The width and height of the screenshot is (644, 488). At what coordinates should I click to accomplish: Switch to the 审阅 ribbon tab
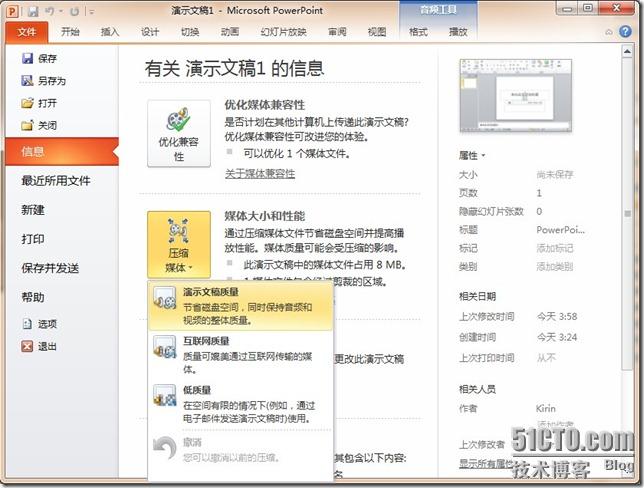[x=337, y=32]
